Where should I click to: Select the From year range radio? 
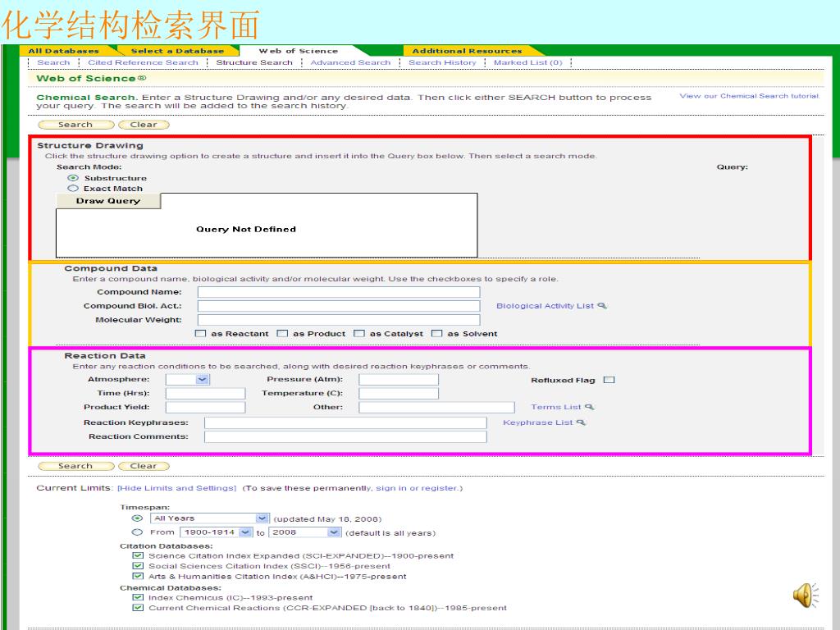pyautogui.click(x=137, y=532)
